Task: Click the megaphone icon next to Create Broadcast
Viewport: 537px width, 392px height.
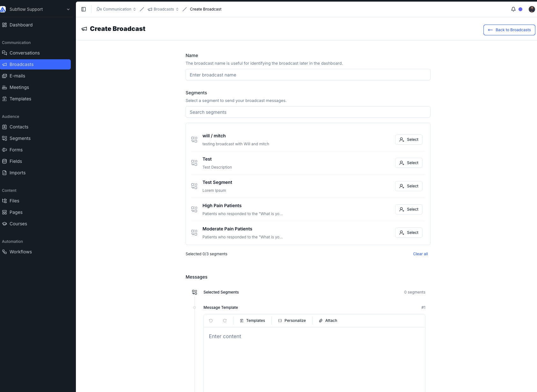Action: (84, 29)
